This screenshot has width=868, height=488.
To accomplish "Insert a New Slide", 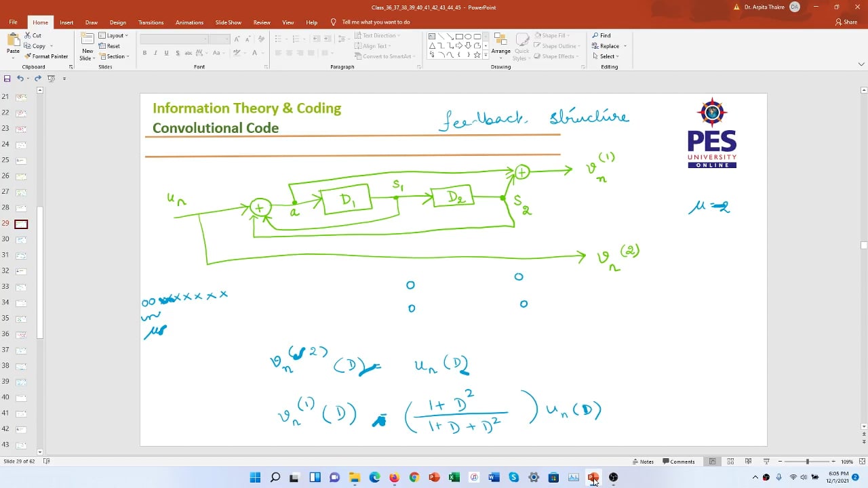I will coord(87,46).
